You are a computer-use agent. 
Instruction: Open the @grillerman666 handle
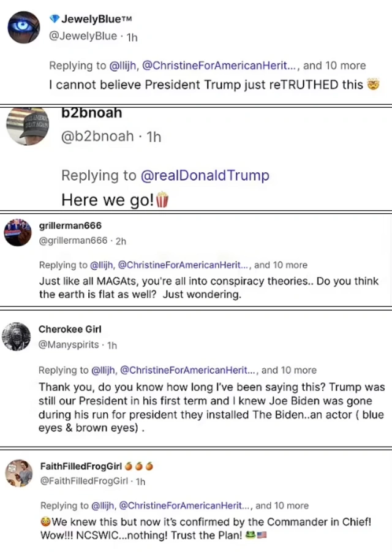[73, 240]
